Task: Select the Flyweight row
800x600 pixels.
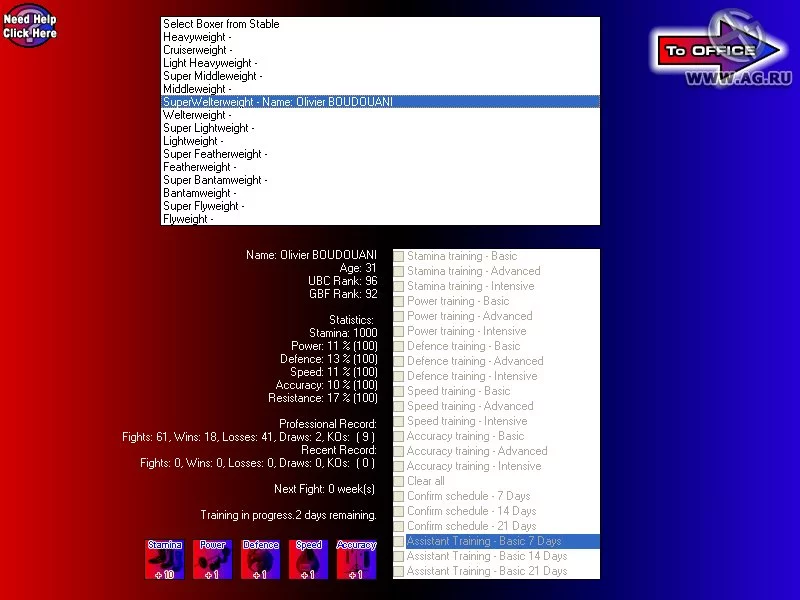Action: (x=380, y=219)
